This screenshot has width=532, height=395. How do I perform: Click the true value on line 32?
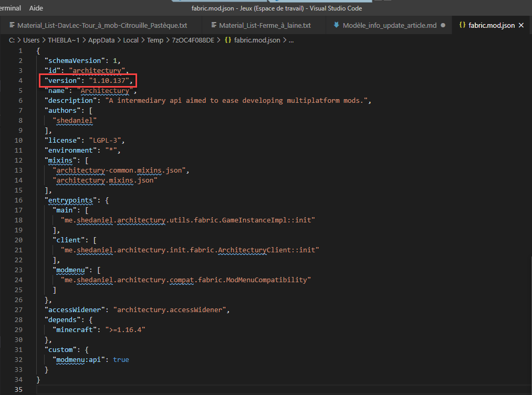point(121,360)
